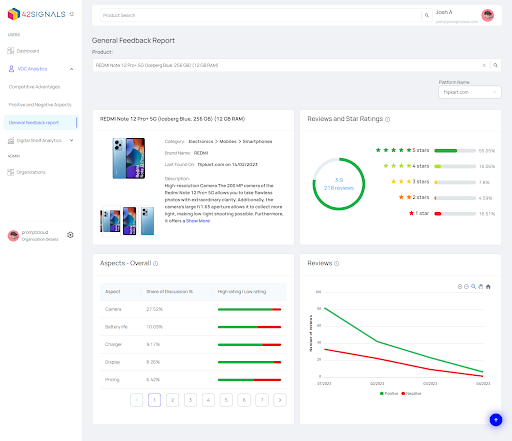The height and width of the screenshot is (441, 512).
Task: Go to next aspects page
Action: (280, 400)
